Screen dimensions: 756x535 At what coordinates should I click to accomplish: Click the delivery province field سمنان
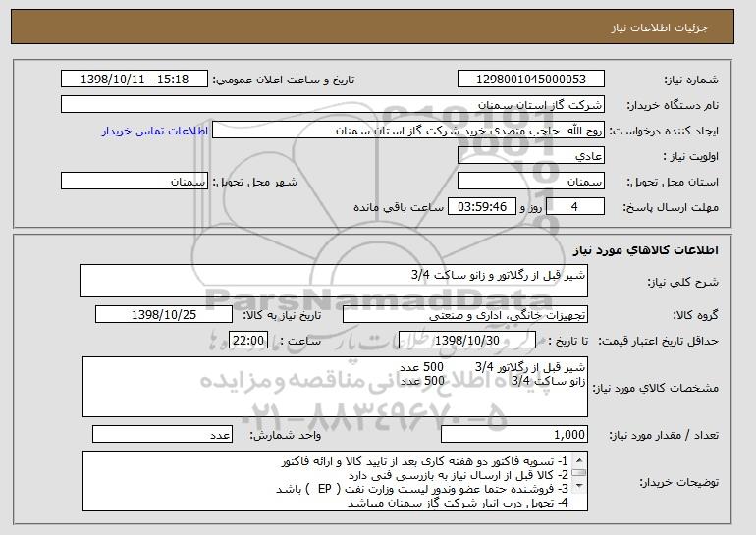pyautogui.click(x=531, y=182)
